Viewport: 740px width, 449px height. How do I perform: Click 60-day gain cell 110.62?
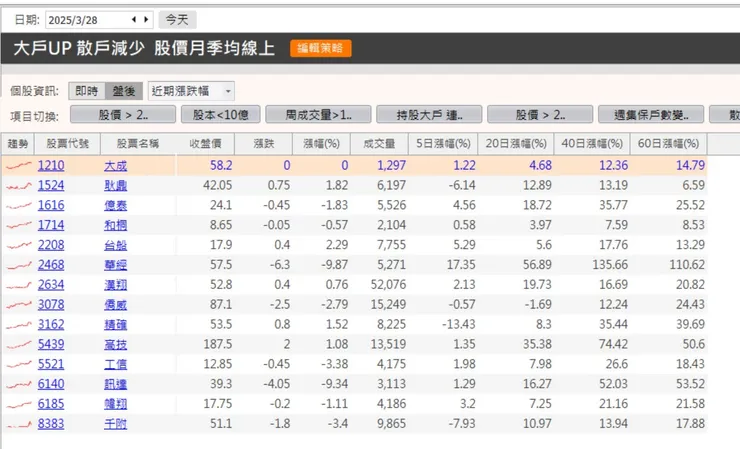(x=687, y=265)
